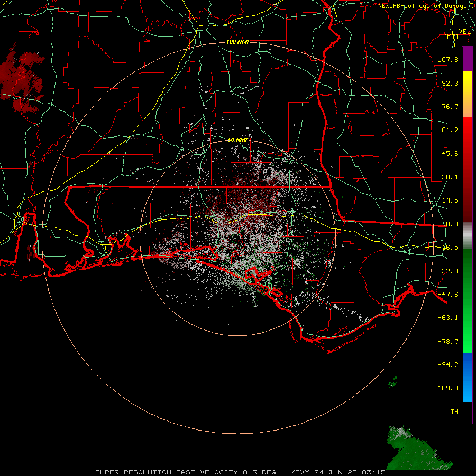Click the 100 NMI range ring label
The image size is (476, 476).
pyautogui.click(x=237, y=42)
